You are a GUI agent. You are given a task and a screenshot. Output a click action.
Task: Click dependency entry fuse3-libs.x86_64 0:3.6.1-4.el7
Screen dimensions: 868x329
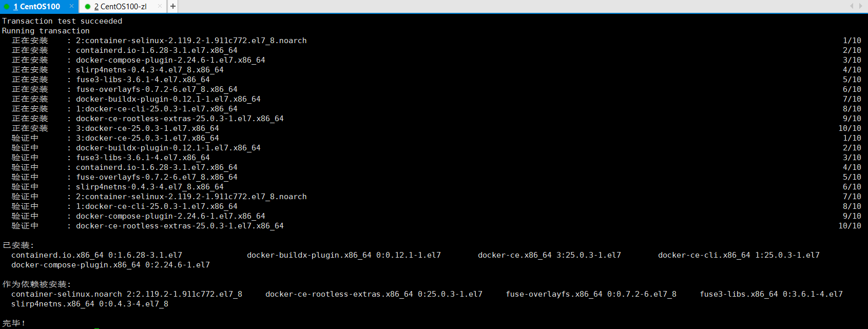[x=771, y=294]
